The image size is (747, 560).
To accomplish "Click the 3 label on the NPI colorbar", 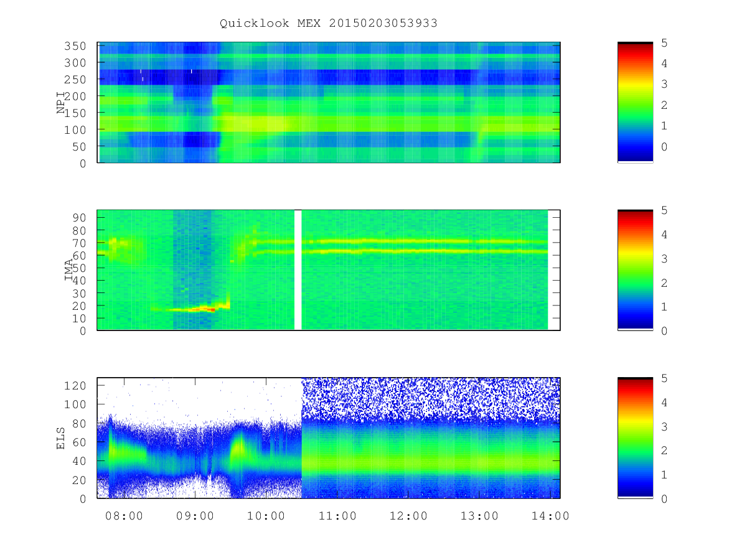I will 665,84.
